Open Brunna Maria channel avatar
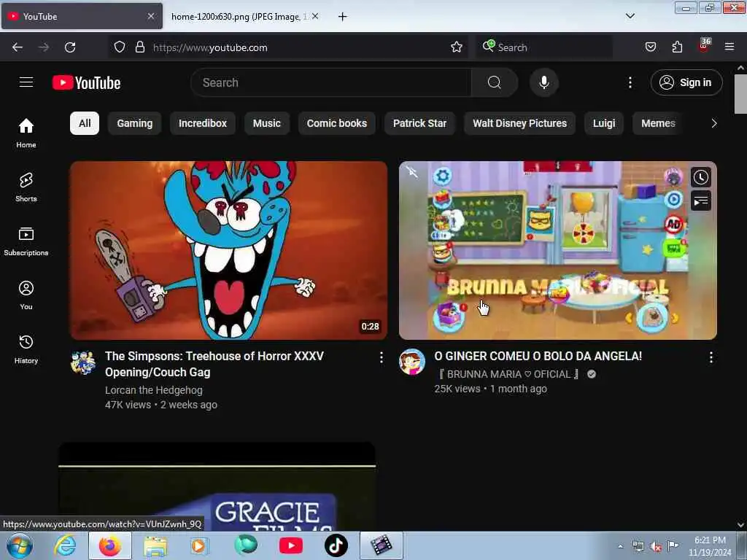The width and height of the screenshot is (747, 560). (412, 362)
